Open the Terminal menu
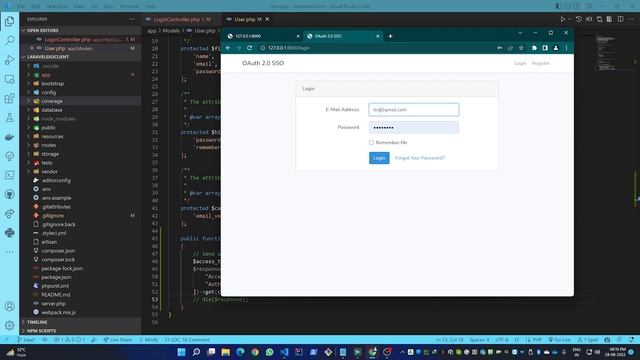 [x=129, y=6]
